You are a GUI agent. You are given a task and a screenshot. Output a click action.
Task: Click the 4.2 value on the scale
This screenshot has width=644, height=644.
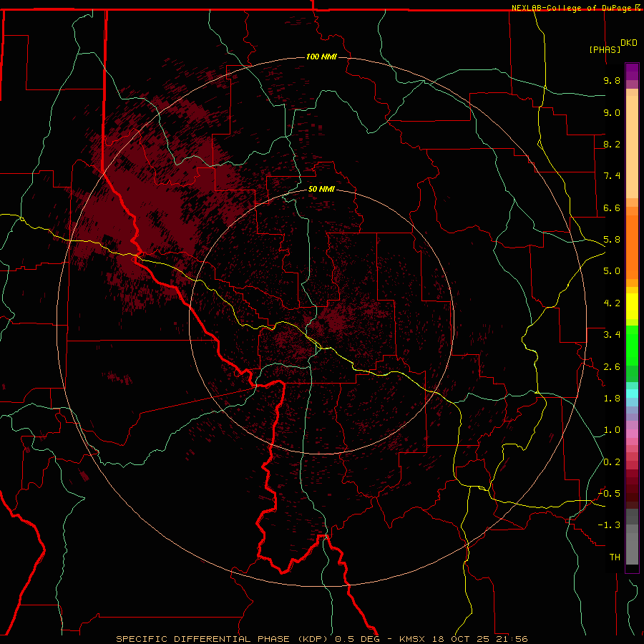pyautogui.click(x=612, y=303)
